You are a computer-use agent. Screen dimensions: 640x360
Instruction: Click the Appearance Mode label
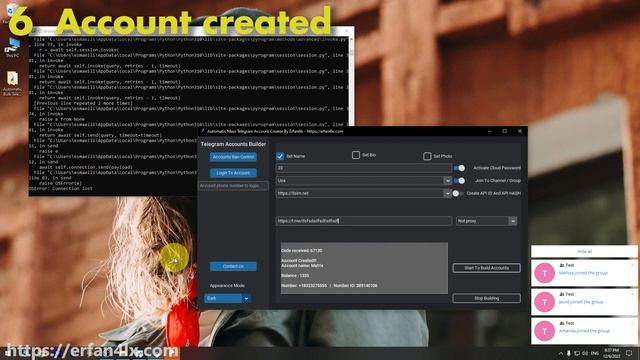pos(227,286)
